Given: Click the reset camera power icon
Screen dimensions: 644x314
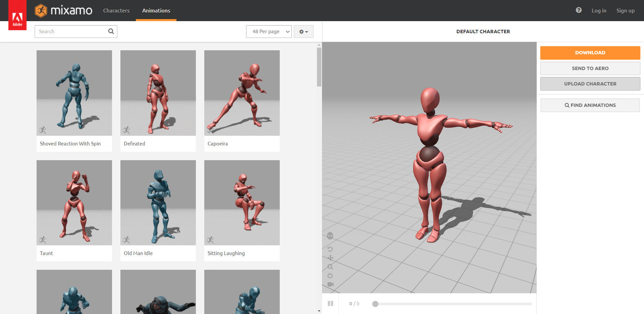Looking at the screenshot, I should [x=330, y=275].
